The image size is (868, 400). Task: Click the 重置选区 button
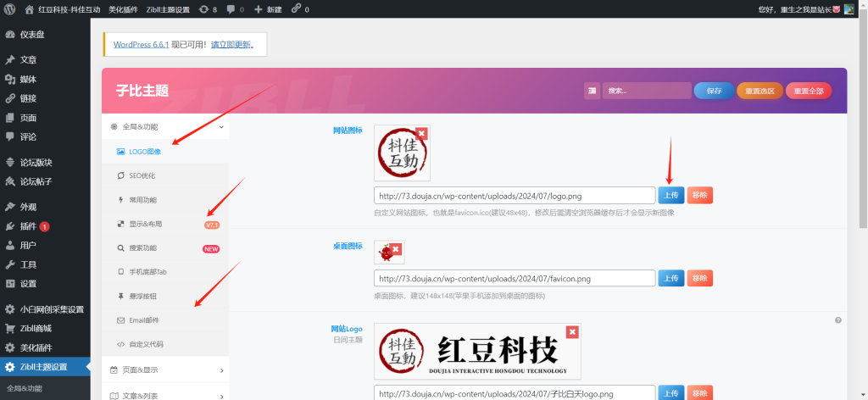[759, 91]
